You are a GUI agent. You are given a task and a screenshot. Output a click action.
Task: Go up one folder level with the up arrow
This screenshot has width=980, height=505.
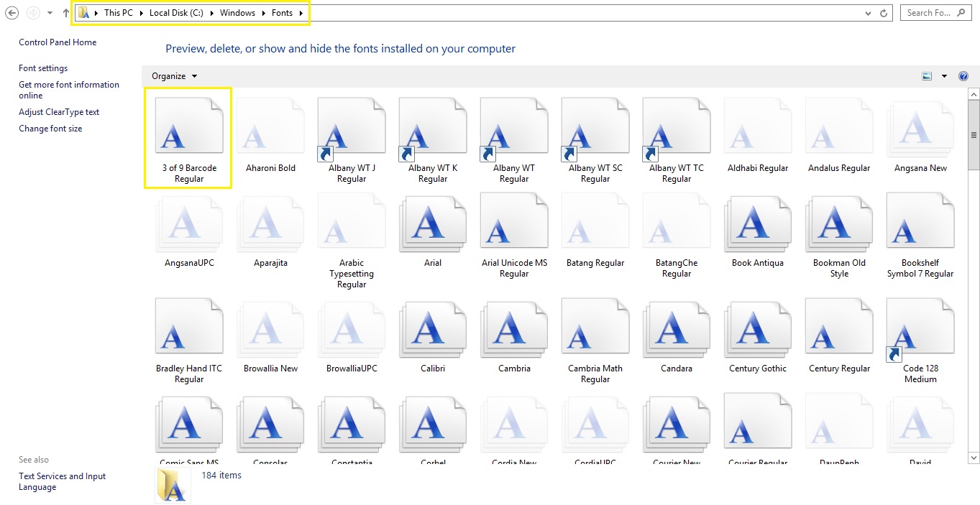65,12
